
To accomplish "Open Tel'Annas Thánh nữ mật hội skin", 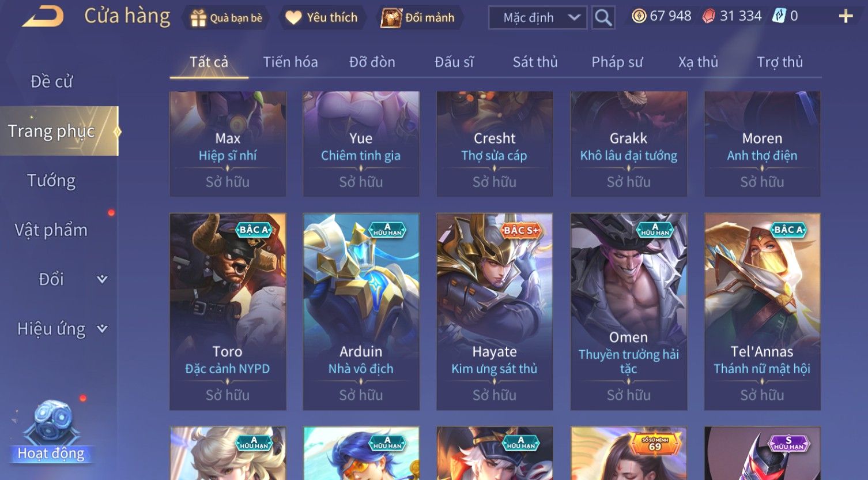I will 762,312.
